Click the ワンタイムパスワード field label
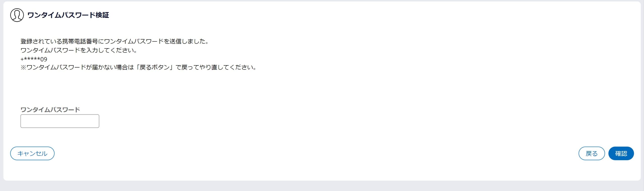The width and height of the screenshot is (644, 191). (x=50, y=110)
